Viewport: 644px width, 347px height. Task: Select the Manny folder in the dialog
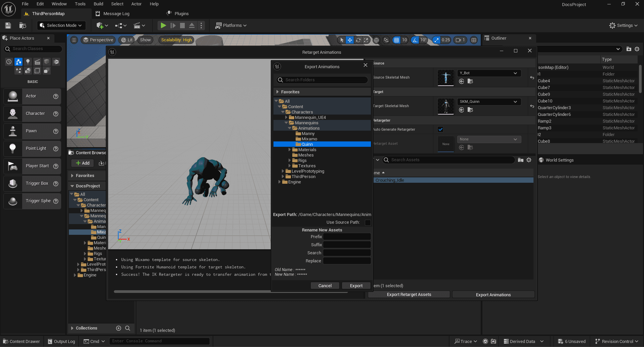[308, 134]
